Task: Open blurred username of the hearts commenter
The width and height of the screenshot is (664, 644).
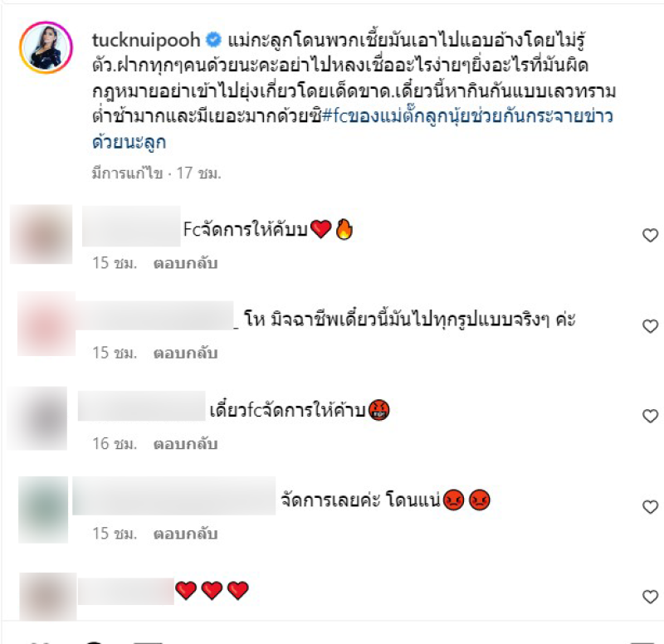Action: tap(126, 591)
